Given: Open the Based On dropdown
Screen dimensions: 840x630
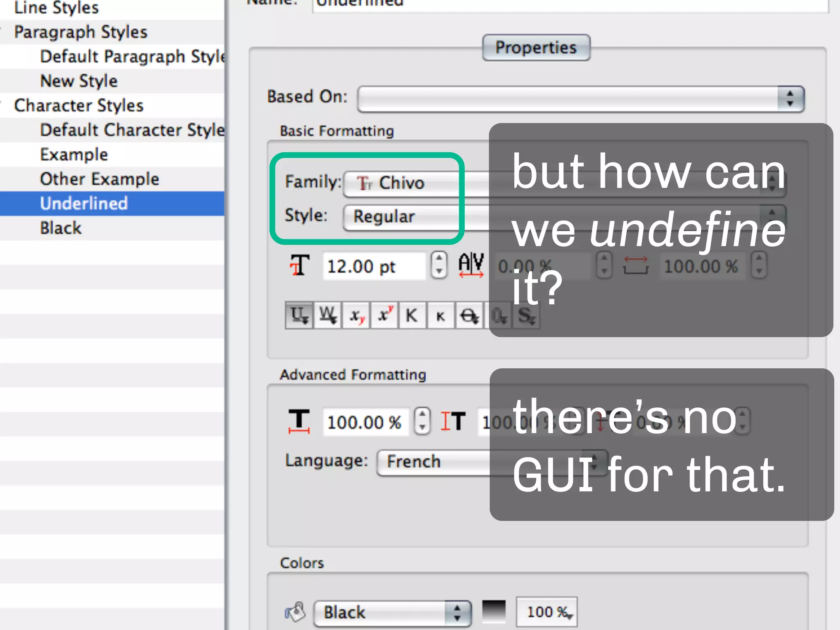Looking at the screenshot, I should point(581,99).
